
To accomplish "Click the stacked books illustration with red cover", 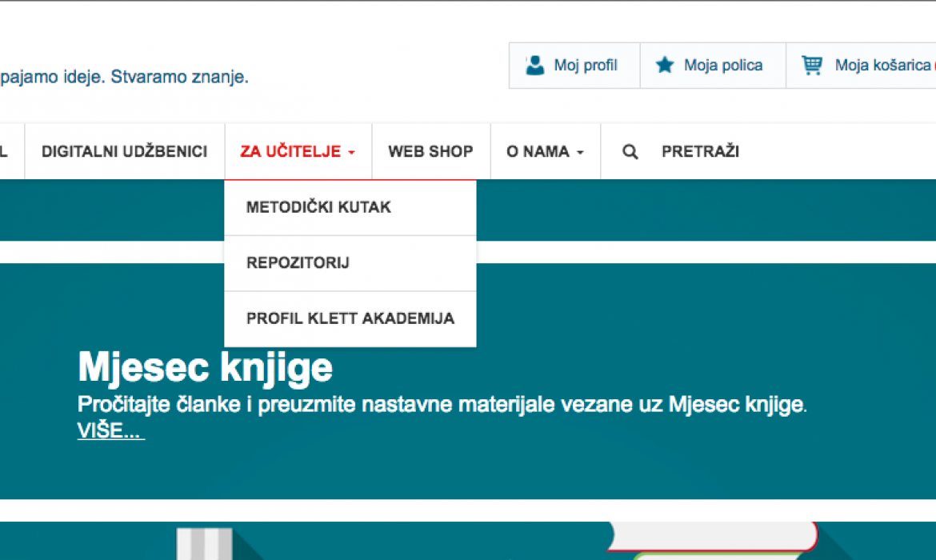I will 712,539.
